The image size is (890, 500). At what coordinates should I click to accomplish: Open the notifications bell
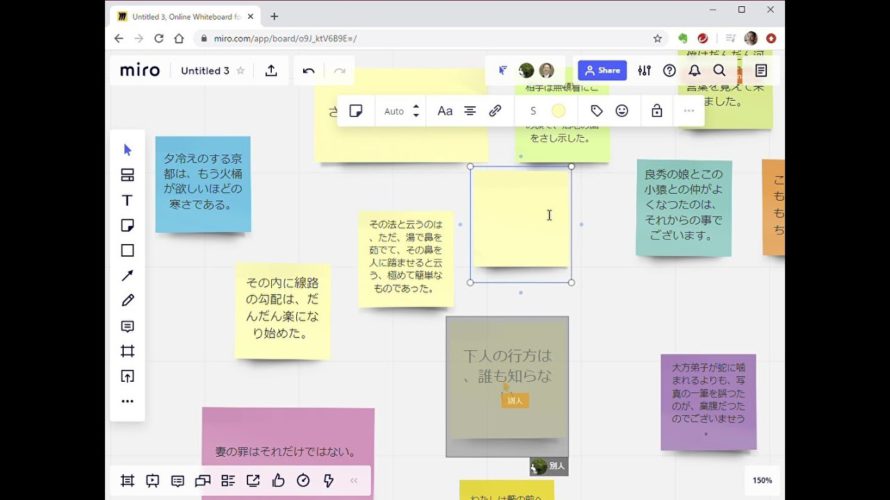(x=694, y=70)
